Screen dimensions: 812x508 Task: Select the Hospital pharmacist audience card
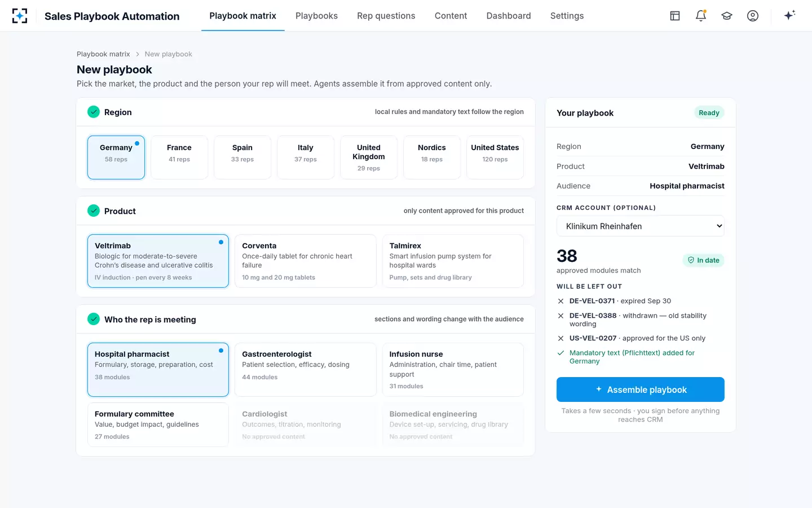(158, 370)
